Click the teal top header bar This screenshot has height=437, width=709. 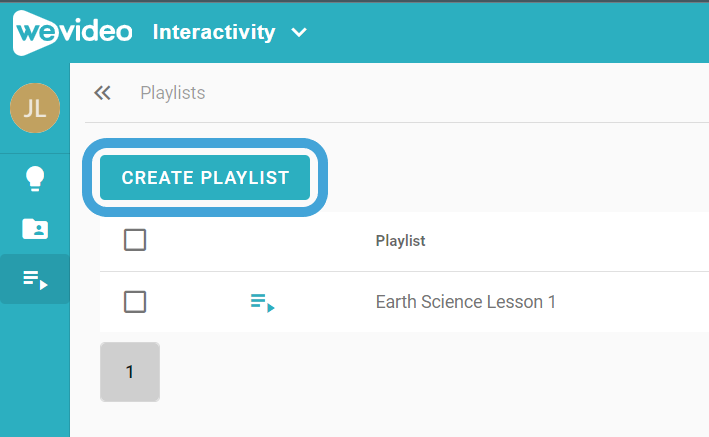point(497,33)
